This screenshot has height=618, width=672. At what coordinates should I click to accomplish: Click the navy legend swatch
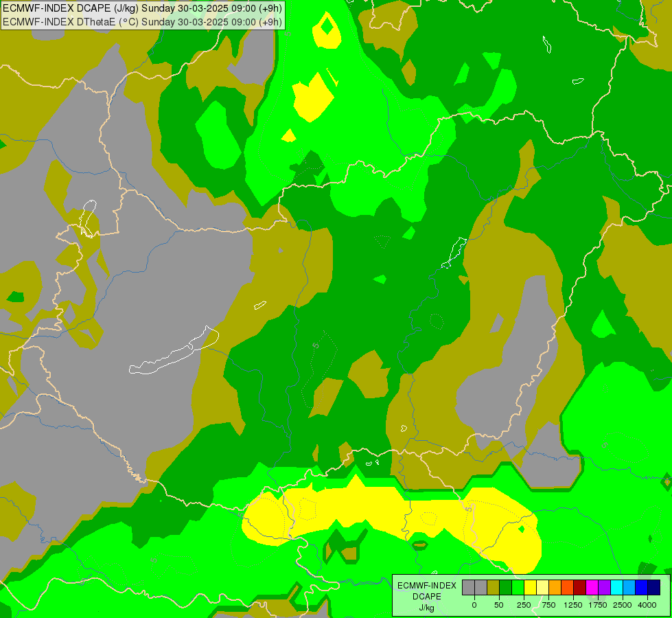pyautogui.click(x=653, y=587)
